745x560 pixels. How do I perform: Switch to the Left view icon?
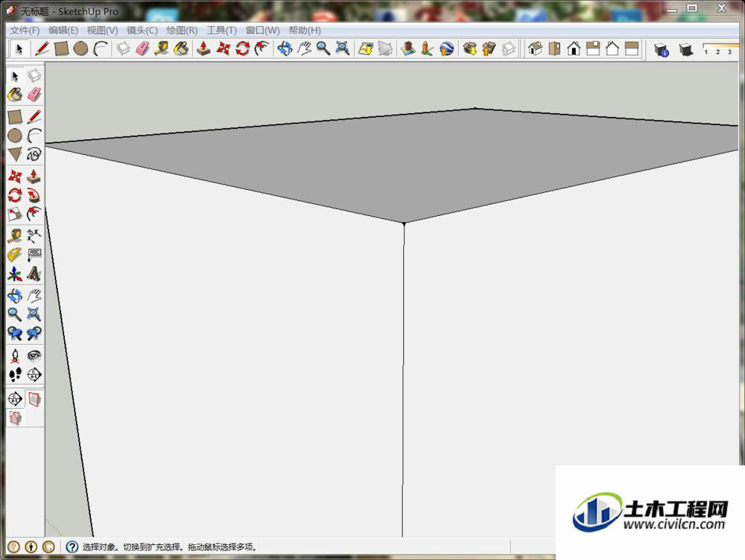[632, 48]
